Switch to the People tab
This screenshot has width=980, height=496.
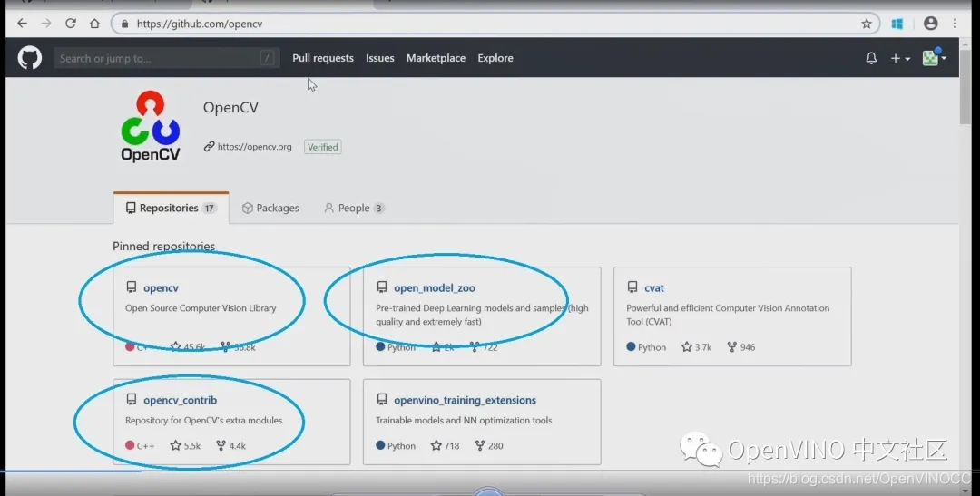pos(354,208)
